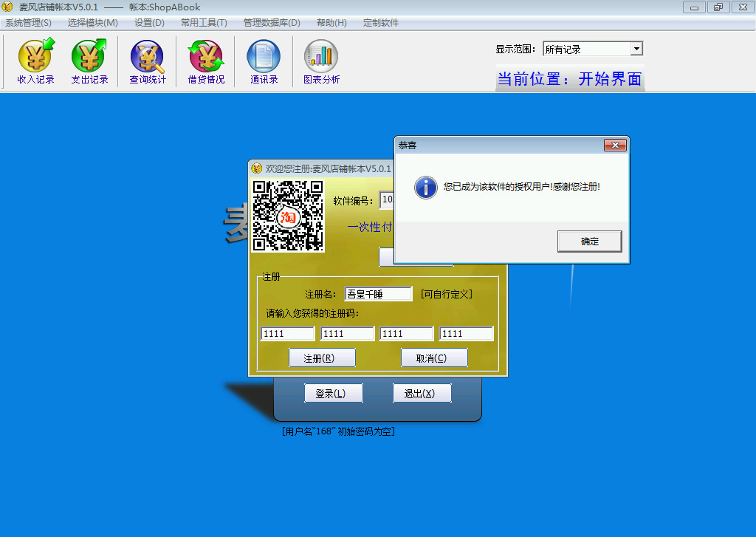Open the 选择模块(M) menu

[92, 23]
